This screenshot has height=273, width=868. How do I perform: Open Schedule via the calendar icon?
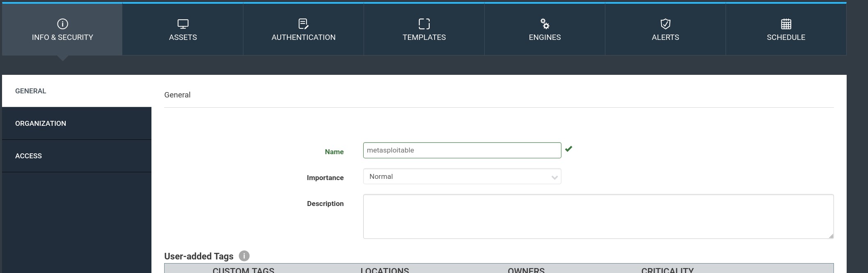point(786,24)
